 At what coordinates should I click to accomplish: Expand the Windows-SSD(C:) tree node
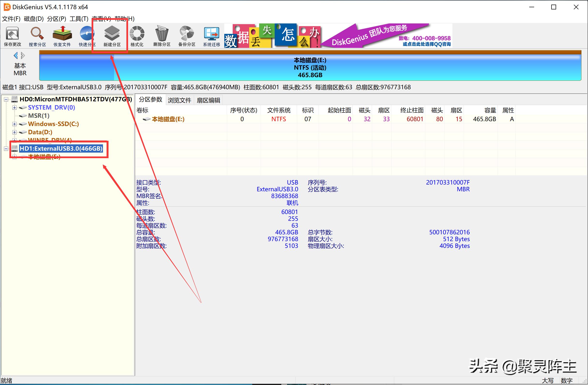coord(14,124)
